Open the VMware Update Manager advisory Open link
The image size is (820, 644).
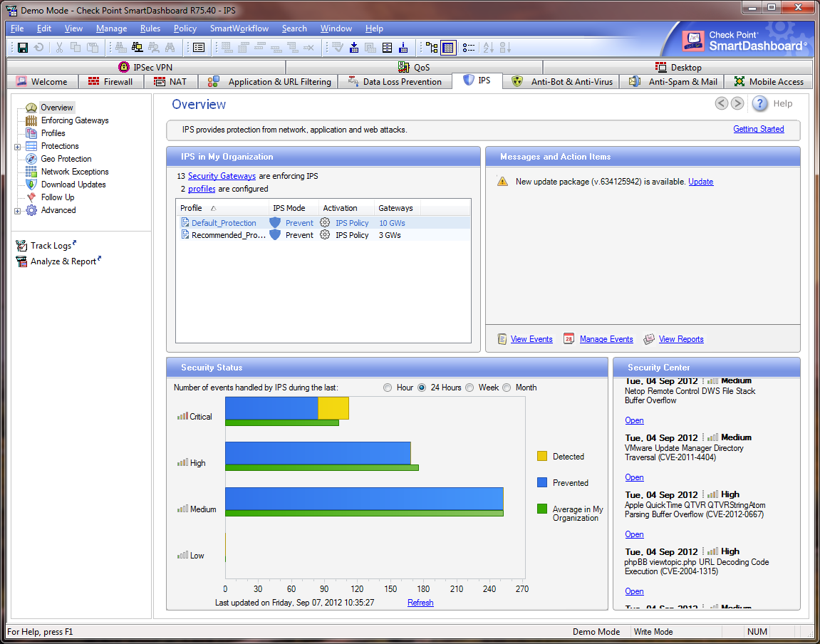(634, 477)
